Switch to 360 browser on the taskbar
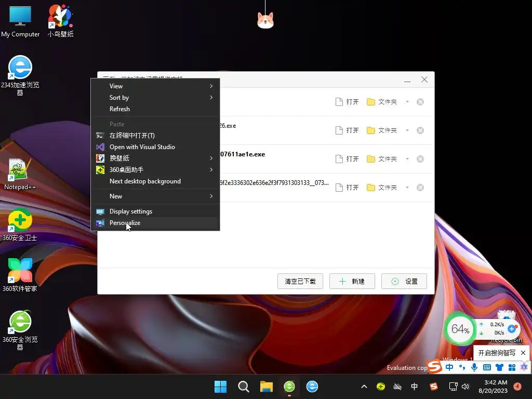532x399 pixels. (x=289, y=387)
